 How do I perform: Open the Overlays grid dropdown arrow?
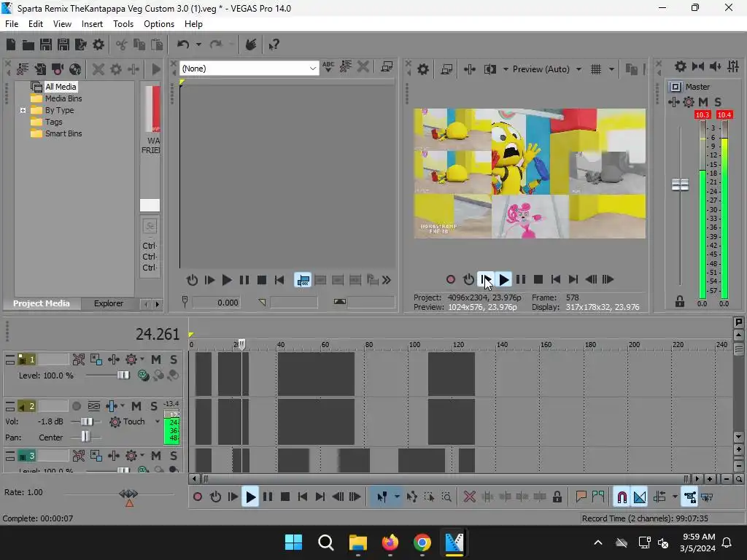611,69
